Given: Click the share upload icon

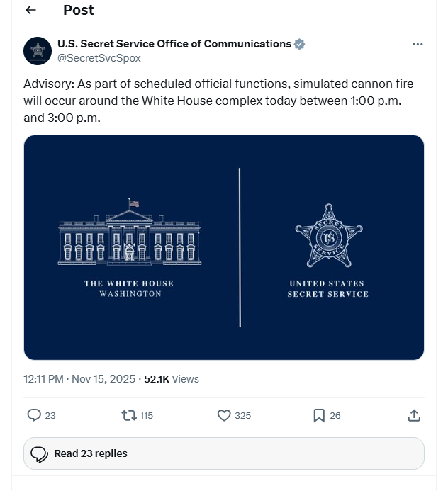Looking at the screenshot, I should [x=415, y=415].
